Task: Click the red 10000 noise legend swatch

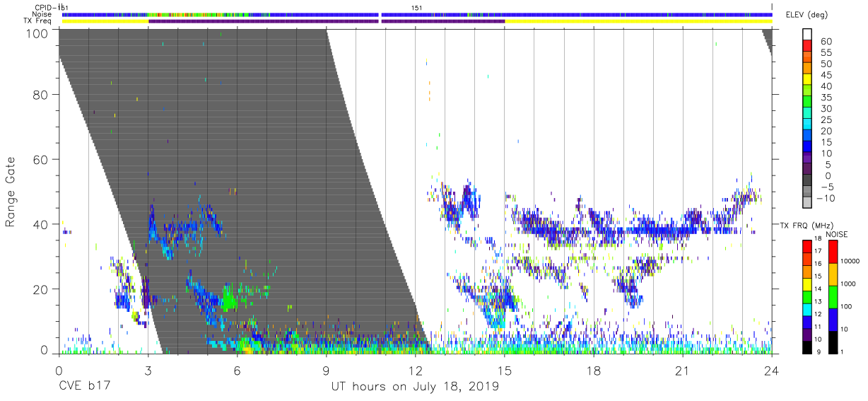Action: point(832,252)
